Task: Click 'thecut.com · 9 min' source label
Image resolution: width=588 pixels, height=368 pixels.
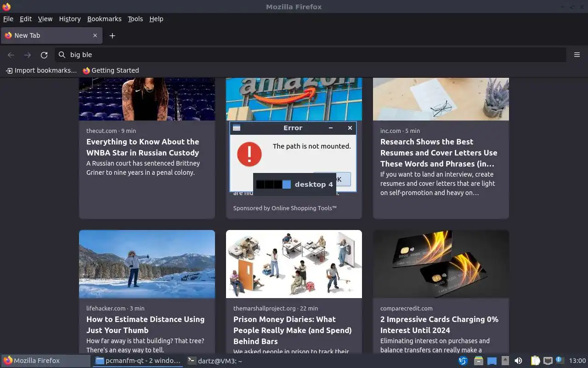Action: (111, 131)
